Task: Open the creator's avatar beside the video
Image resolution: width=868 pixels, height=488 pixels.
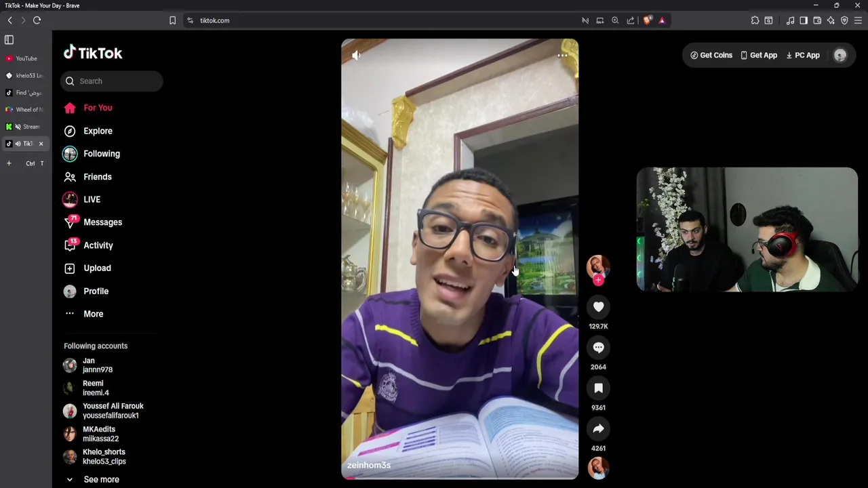Action: [598, 266]
